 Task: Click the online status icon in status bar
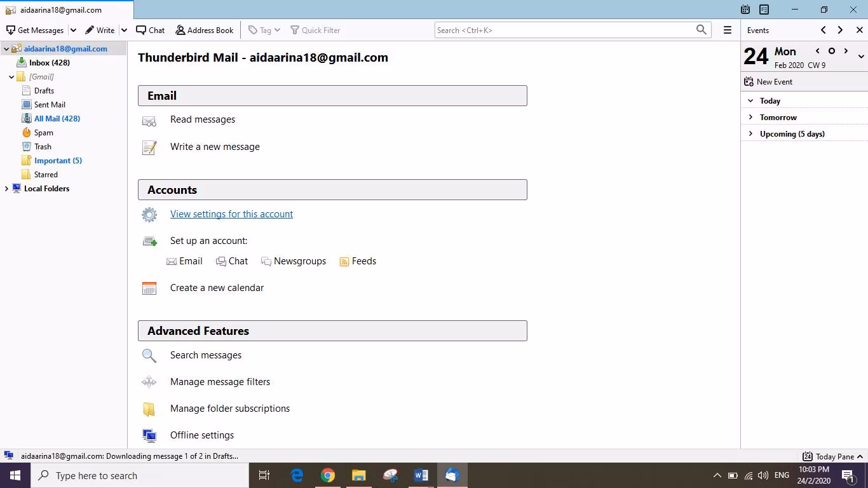click(x=9, y=456)
